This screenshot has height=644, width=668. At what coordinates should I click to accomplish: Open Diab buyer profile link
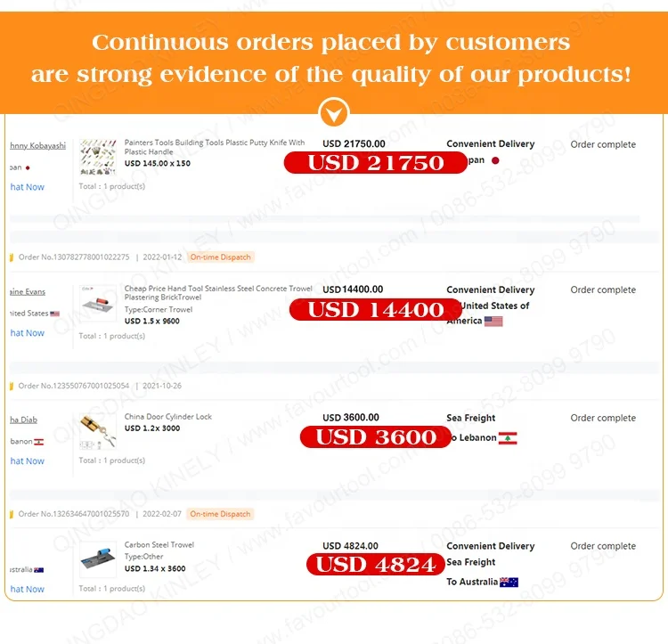[x=24, y=420]
